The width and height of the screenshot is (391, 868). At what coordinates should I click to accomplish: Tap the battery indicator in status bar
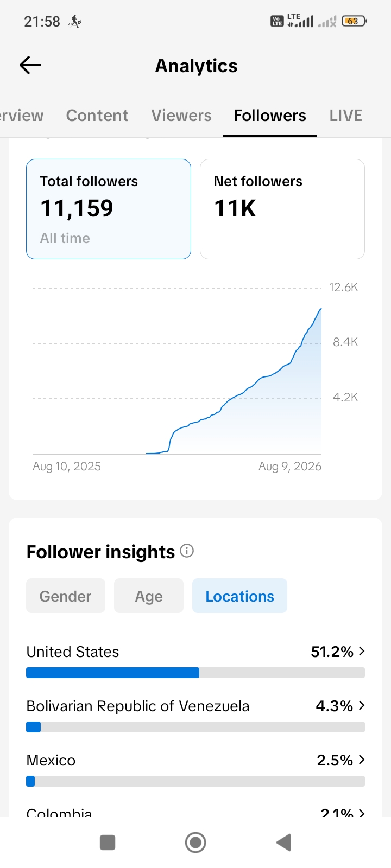pyautogui.click(x=355, y=21)
